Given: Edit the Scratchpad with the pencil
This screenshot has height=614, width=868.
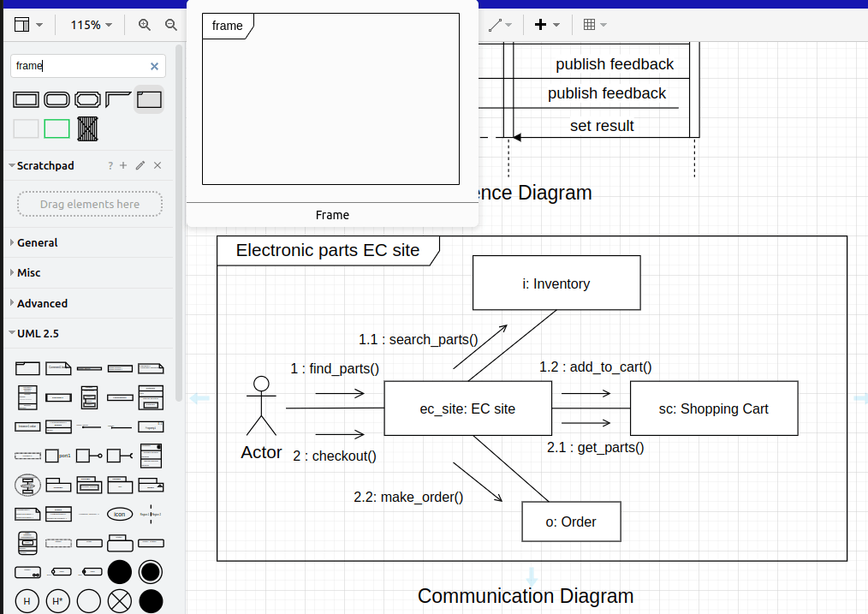Looking at the screenshot, I should pyautogui.click(x=140, y=165).
